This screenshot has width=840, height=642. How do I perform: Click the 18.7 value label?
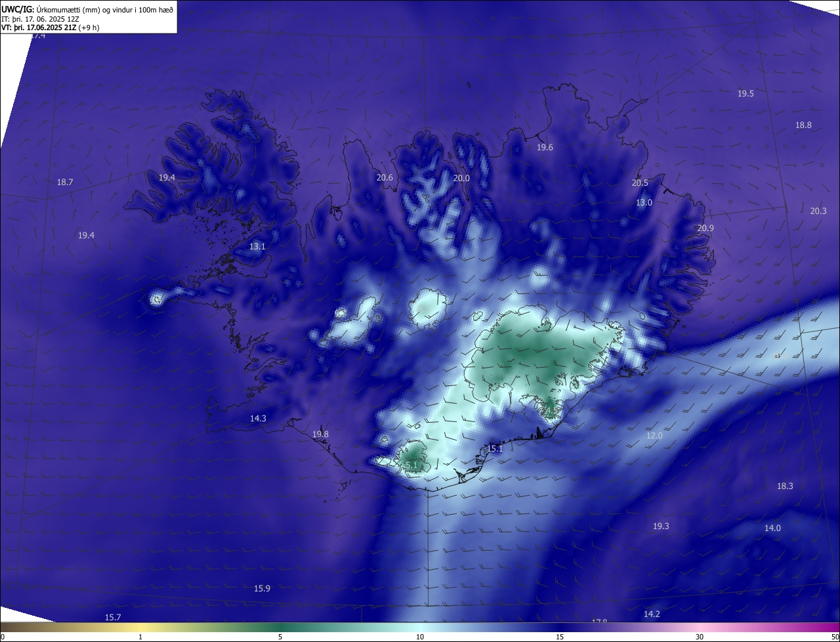(x=65, y=182)
